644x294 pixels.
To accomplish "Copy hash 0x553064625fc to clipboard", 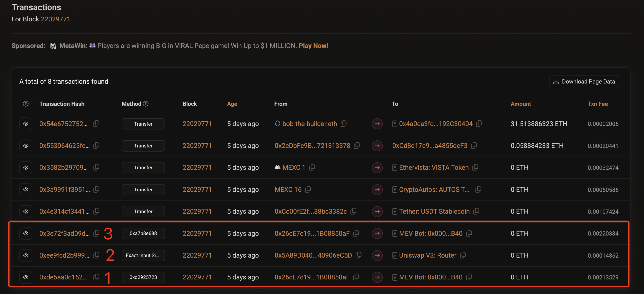I will [96, 145].
